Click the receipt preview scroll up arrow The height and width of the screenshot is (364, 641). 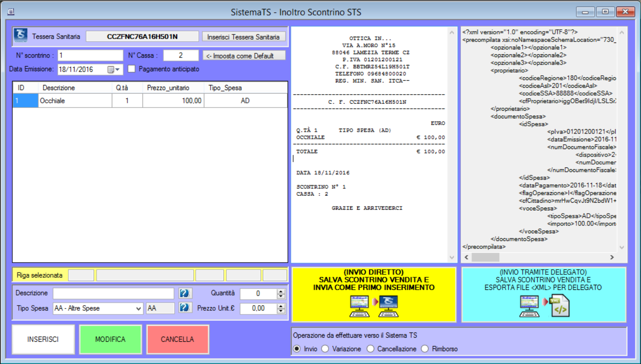452,33
